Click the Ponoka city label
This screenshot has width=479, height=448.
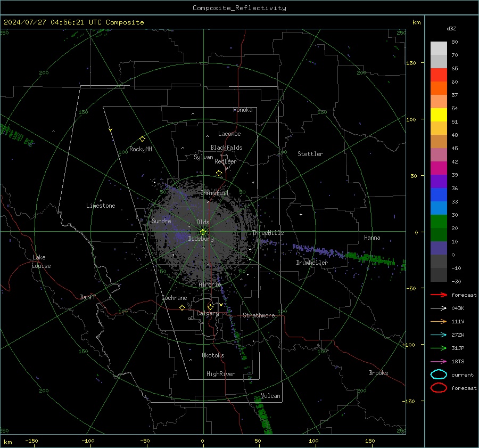[x=243, y=110]
